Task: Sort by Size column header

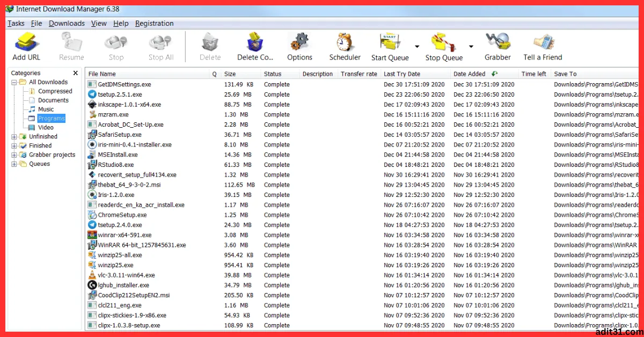Action: pos(241,74)
